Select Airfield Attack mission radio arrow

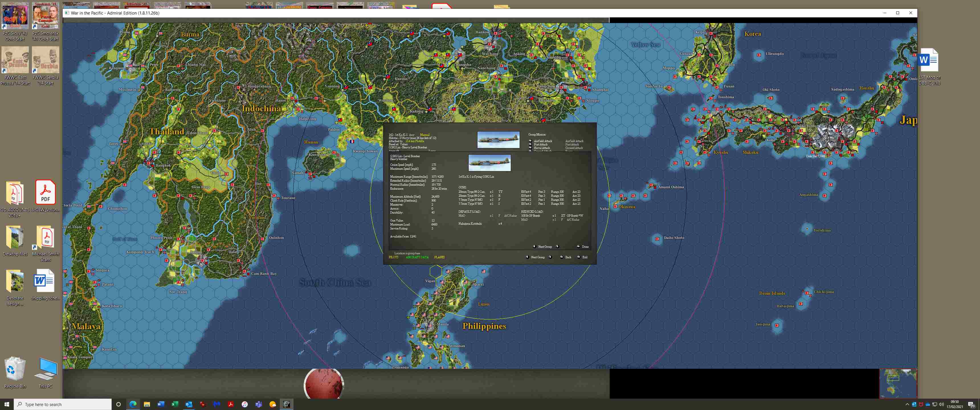[530, 141]
